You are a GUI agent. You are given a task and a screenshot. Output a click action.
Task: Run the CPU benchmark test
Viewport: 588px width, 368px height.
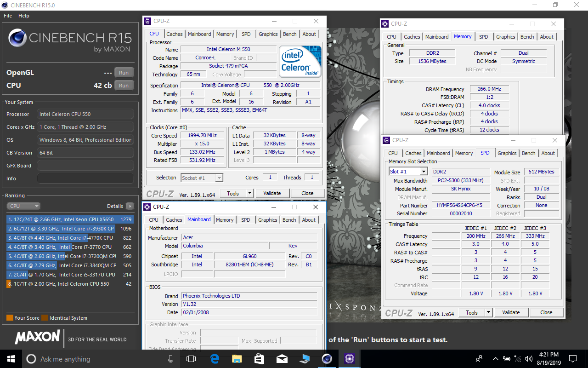124,86
